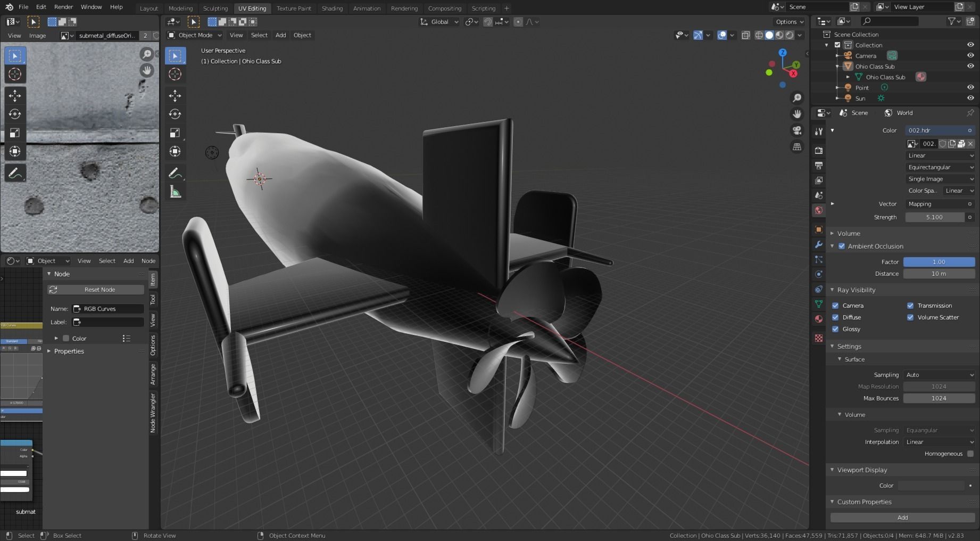This screenshot has height=541, width=980.
Task: Open the Modifier wrench properties tab
Action: [819, 244]
